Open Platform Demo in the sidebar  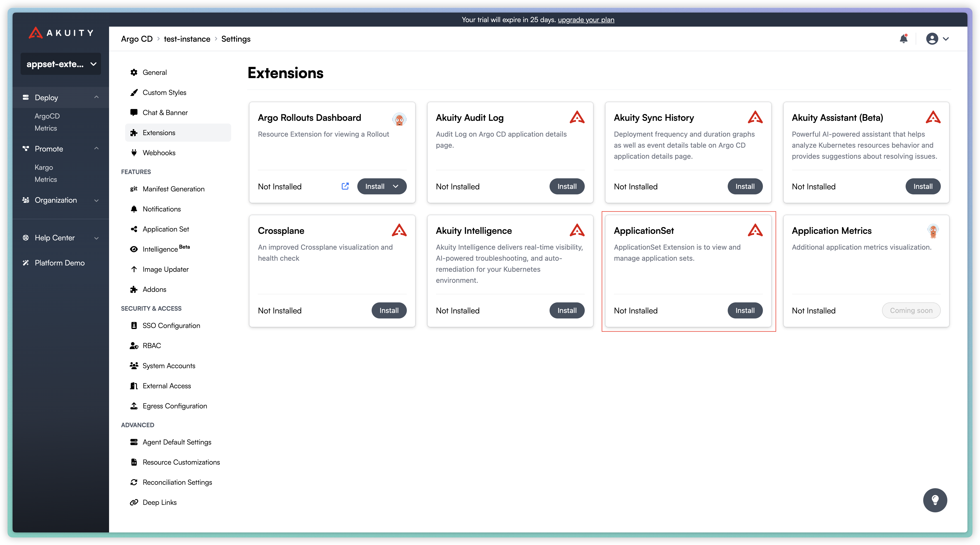tap(59, 263)
